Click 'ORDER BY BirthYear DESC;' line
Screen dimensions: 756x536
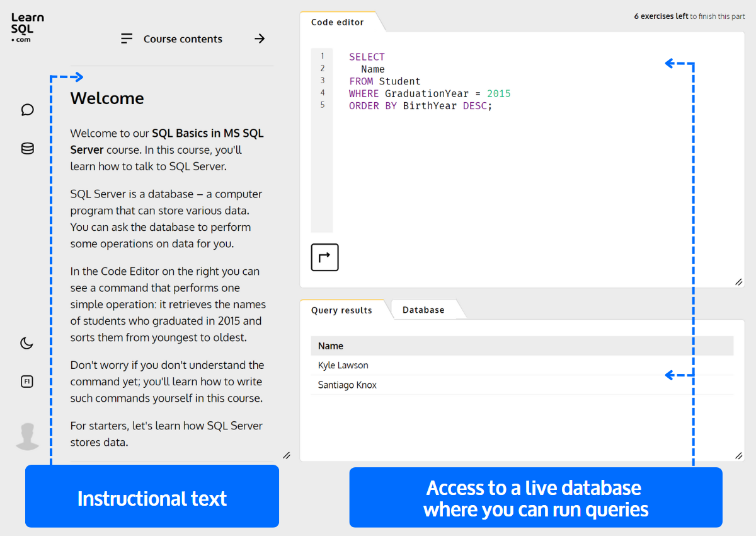coord(420,106)
